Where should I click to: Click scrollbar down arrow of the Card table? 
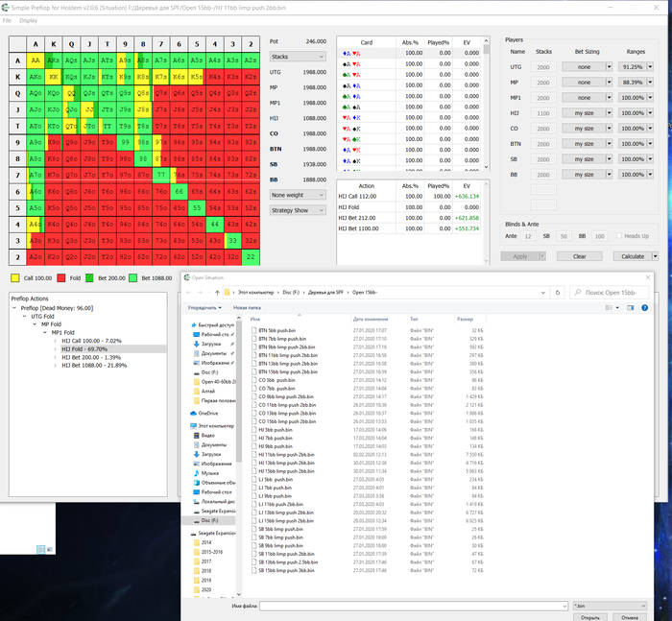pos(486,167)
